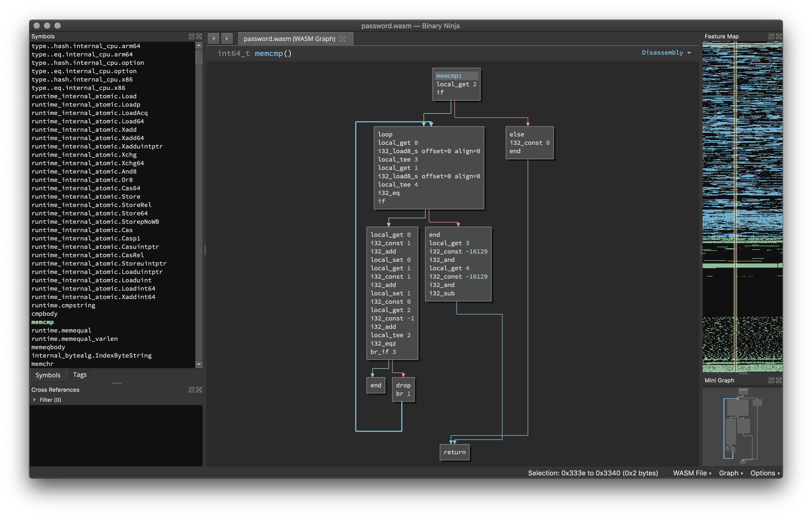
Task: Click the drop instruction
Action: click(x=403, y=385)
